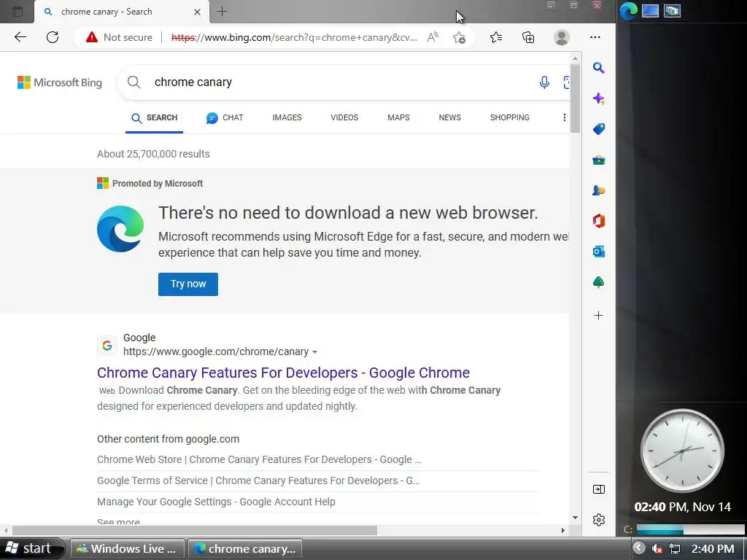
Task: Open a new tab with plus button
Action: click(x=222, y=12)
